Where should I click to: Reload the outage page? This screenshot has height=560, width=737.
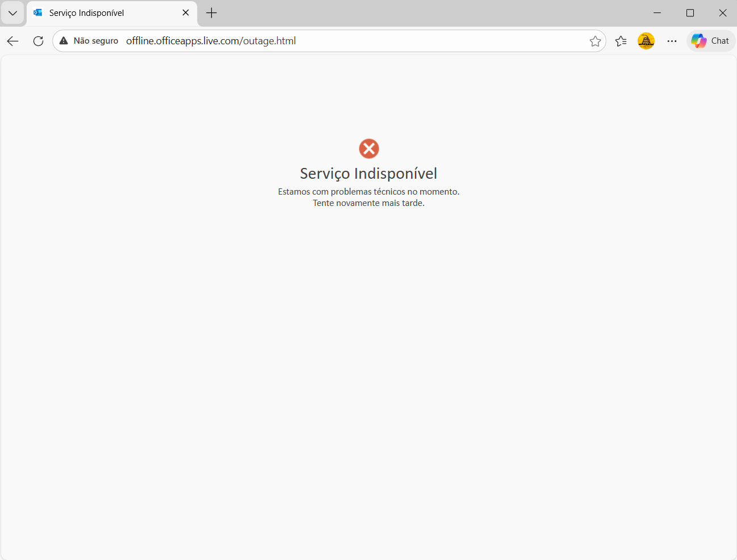click(x=38, y=41)
